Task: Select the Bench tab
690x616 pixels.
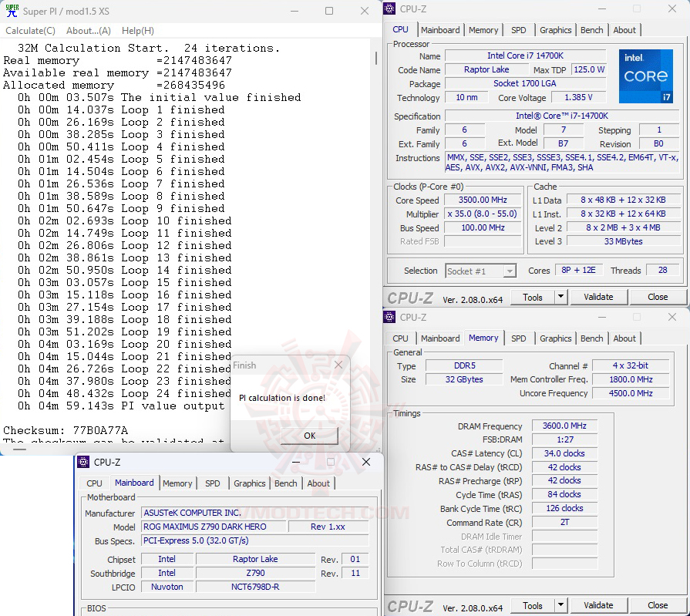Action: 591,29
